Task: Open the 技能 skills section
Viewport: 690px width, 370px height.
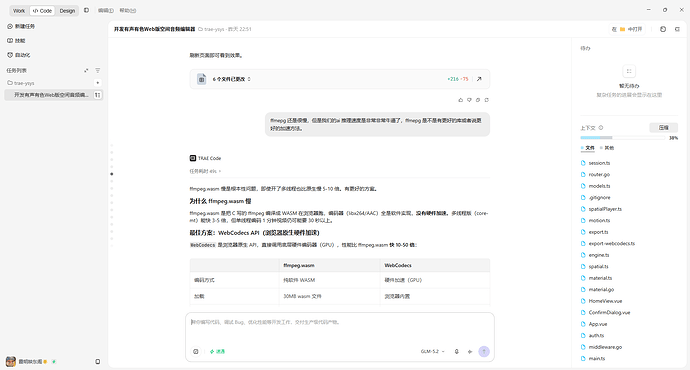Action: point(16,40)
